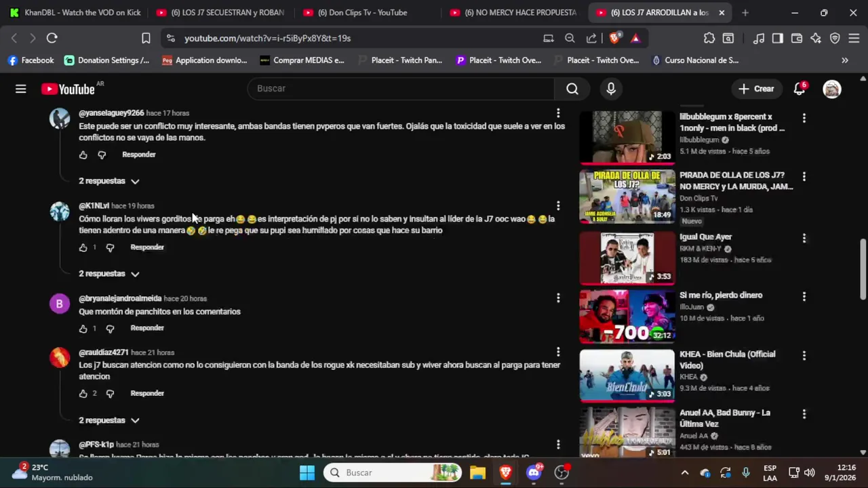Click the browser address bar URL
Screen dimensions: 868x488
coord(268,39)
